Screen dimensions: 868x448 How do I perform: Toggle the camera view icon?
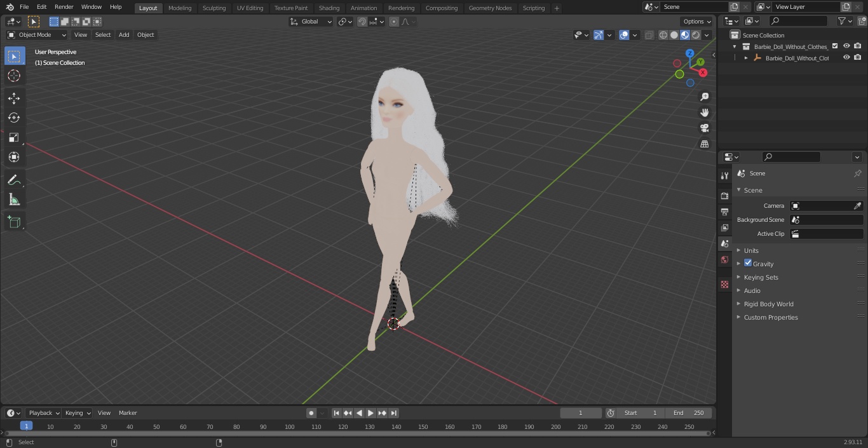704,128
